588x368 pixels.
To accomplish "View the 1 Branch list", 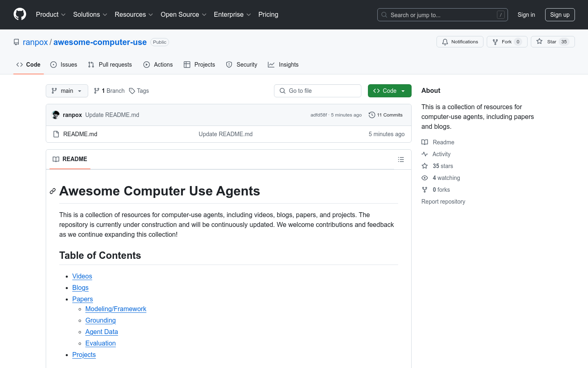I will [x=109, y=91].
